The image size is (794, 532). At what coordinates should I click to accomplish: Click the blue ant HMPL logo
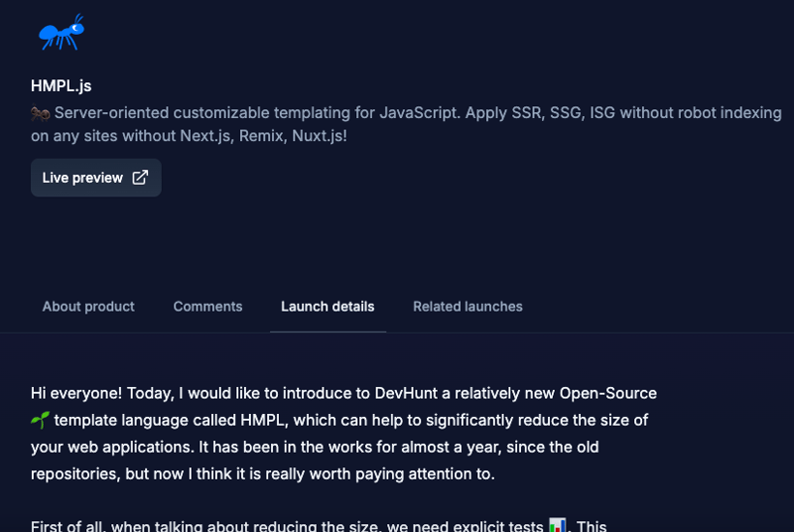61,33
